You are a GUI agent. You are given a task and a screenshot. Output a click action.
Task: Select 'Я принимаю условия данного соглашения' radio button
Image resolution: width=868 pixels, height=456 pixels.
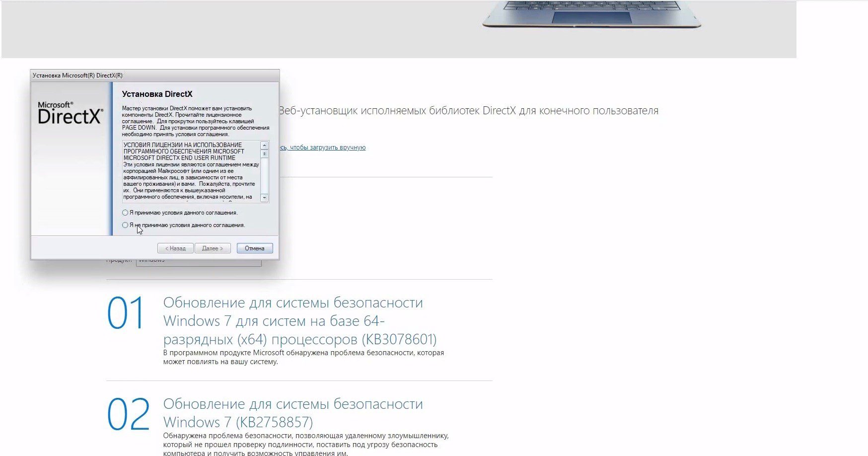coord(125,213)
